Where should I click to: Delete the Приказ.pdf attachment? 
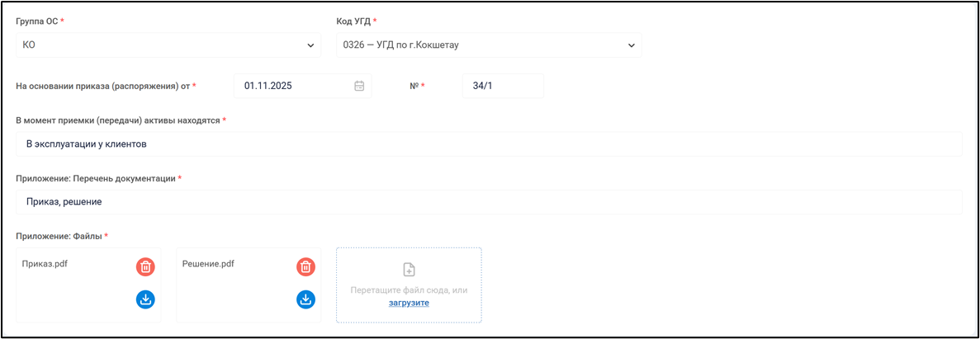[x=145, y=266]
